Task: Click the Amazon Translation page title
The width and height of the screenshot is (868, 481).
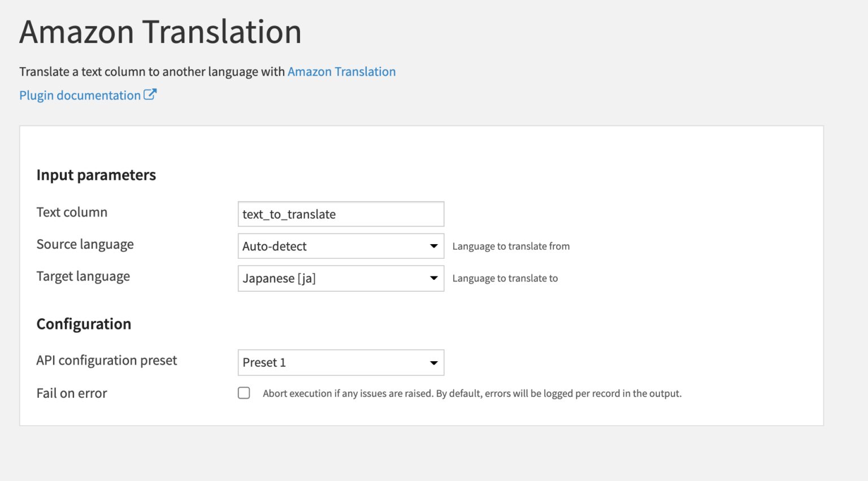Action: pos(160,32)
